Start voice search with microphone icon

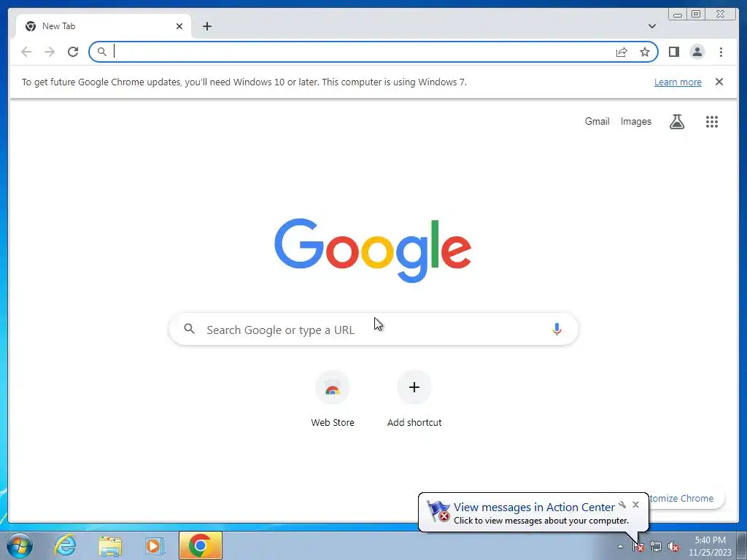coord(557,329)
